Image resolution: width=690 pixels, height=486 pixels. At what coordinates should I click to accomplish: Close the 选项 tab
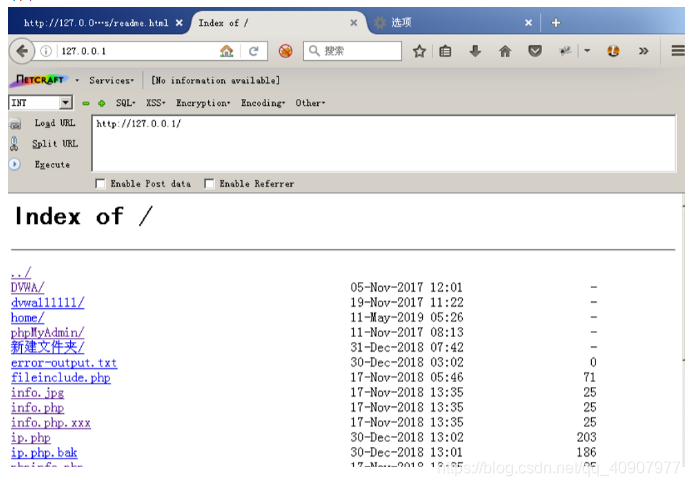(x=529, y=23)
